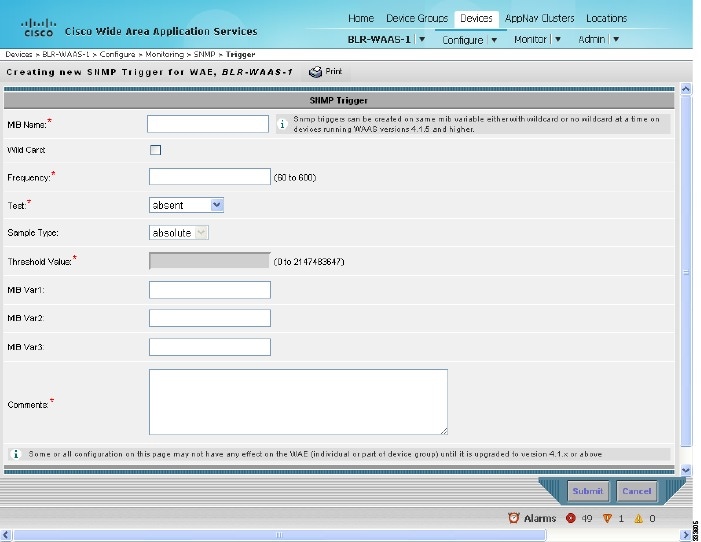Screen dimensions: 701x542
Task: Click the Alarms clock icon
Action: click(513, 518)
